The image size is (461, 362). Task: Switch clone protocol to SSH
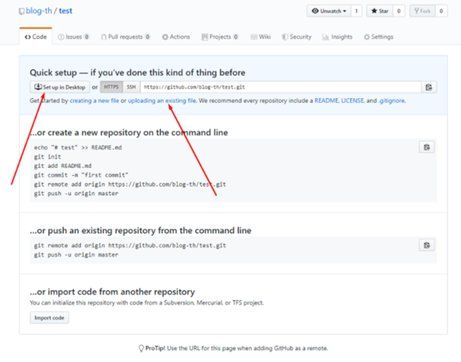pos(131,87)
